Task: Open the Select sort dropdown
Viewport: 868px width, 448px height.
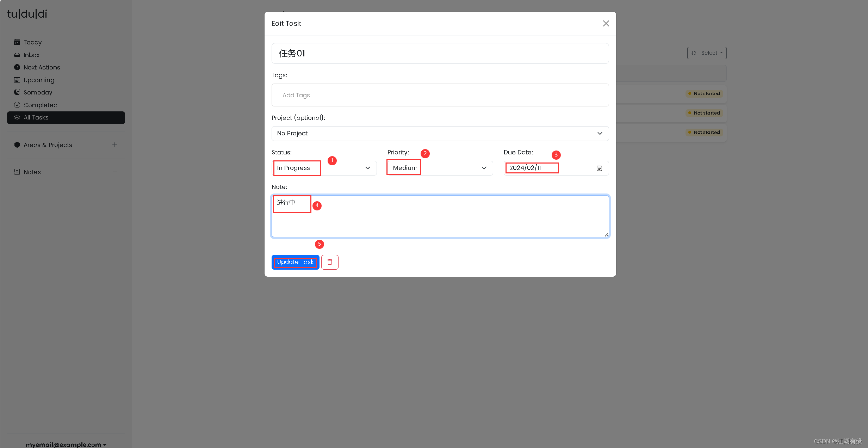Action: (x=707, y=53)
